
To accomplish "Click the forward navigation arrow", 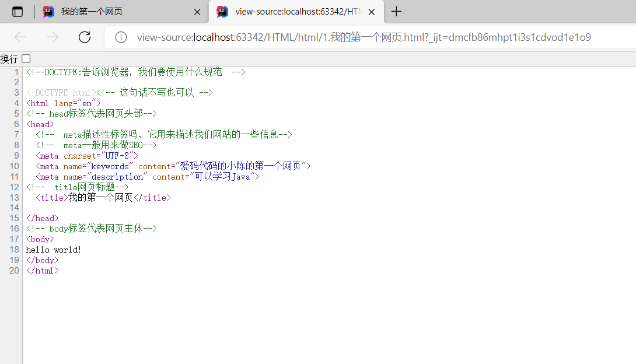I will click(52, 37).
